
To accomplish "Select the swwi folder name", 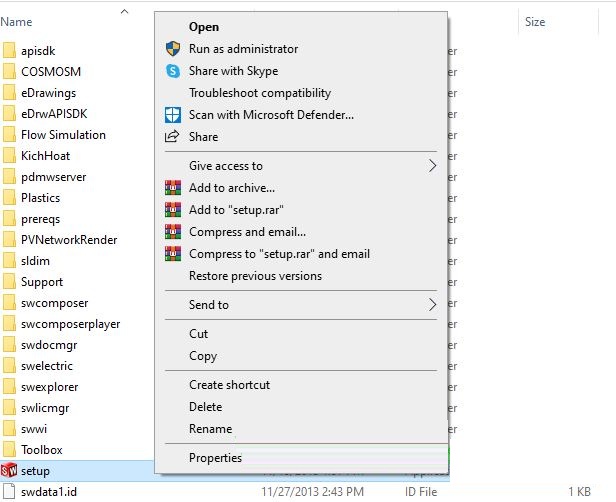I will click(34, 429).
